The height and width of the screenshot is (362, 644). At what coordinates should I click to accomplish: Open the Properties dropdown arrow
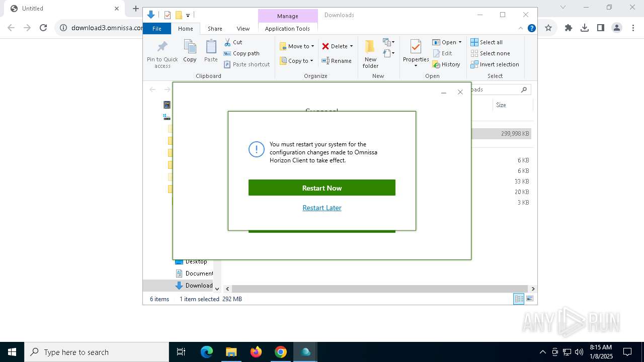point(416,66)
